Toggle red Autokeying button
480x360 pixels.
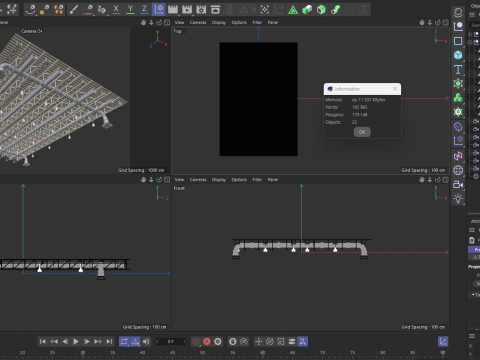click(207, 341)
